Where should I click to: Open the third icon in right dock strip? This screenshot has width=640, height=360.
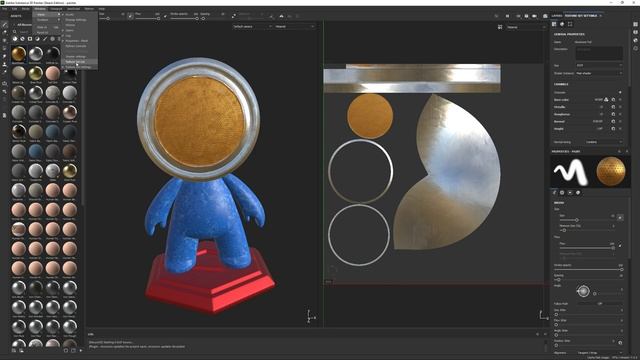click(636, 40)
